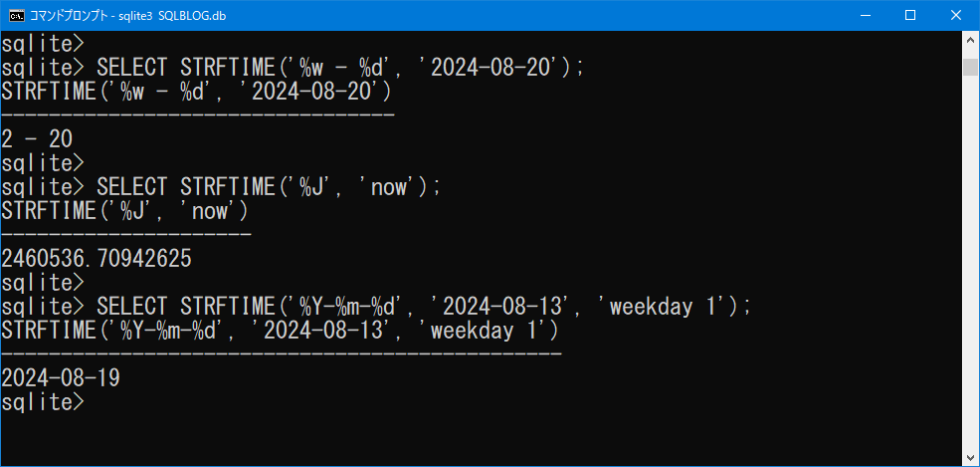Maximize the Command Prompt window
980x467 pixels.
pyautogui.click(x=909, y=15)
